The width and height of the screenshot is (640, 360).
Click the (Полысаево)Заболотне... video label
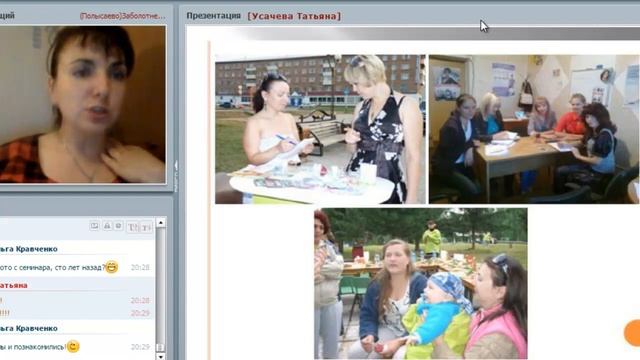pos(122,16)
